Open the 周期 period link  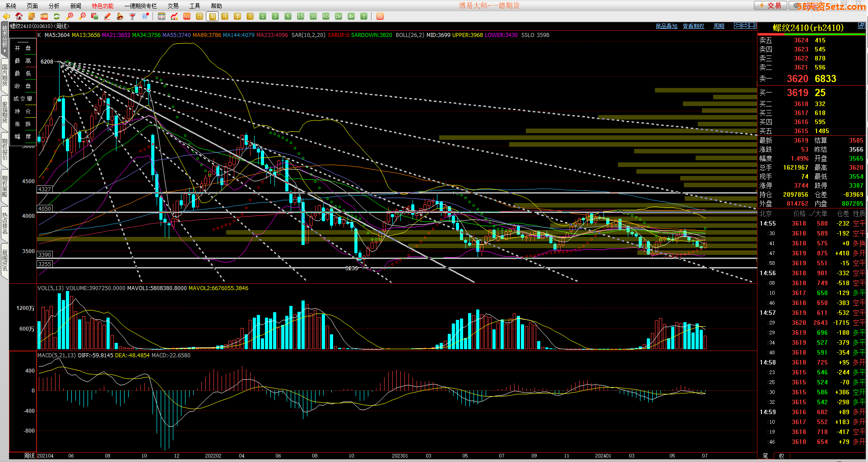(x=719, y=26)
